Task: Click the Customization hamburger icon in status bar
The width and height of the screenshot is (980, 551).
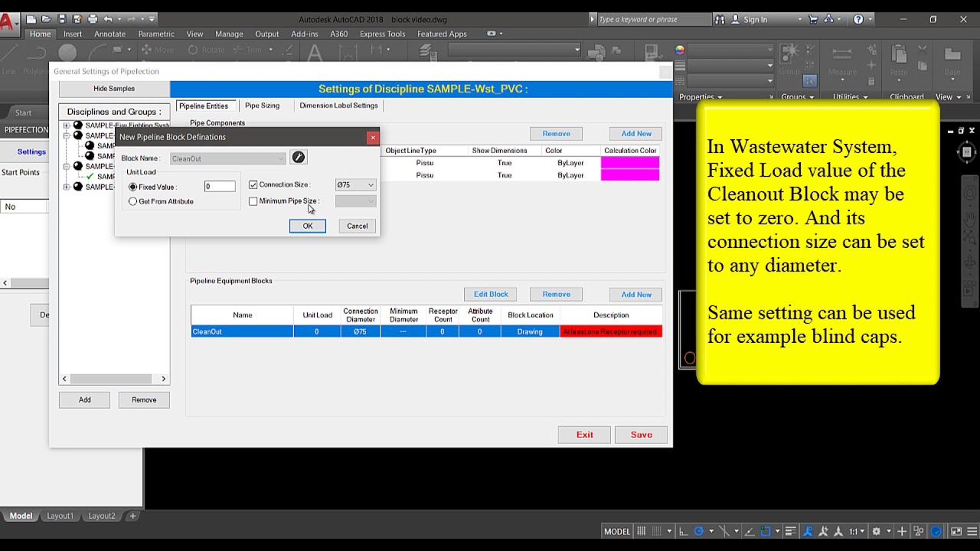Action: coord(972,531)
